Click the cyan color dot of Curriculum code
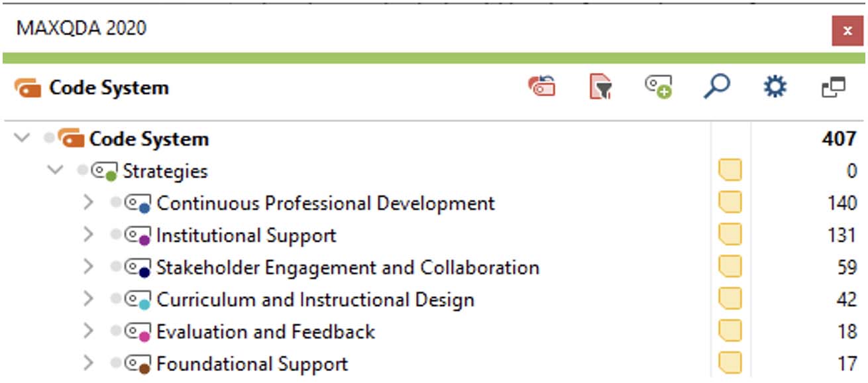Viewport: 868px width, 383px height. click(x=145, y=305)
